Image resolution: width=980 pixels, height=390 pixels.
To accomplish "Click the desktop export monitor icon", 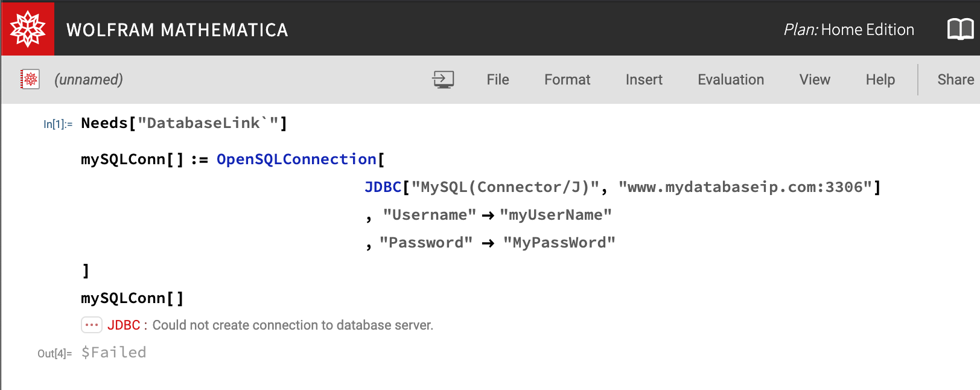I will 443,80.
